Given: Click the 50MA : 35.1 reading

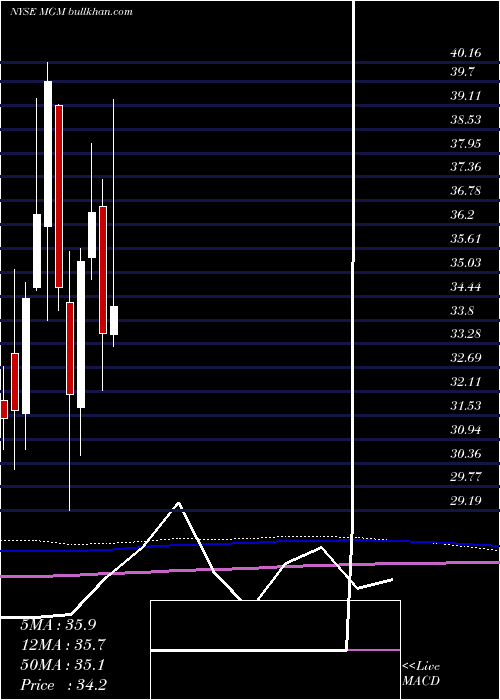Looking at the screenshot, I should (x=62, y=665).
